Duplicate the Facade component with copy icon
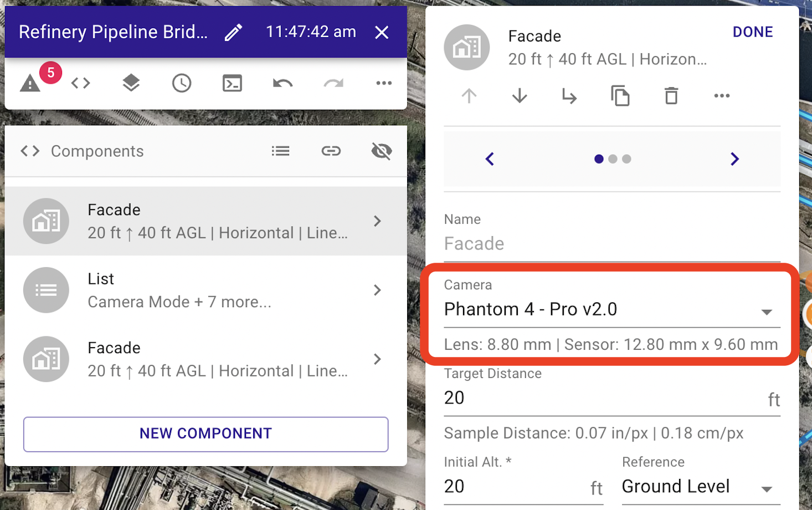The height and width of the screenshot is (510, 812). (x=620, y=96)
